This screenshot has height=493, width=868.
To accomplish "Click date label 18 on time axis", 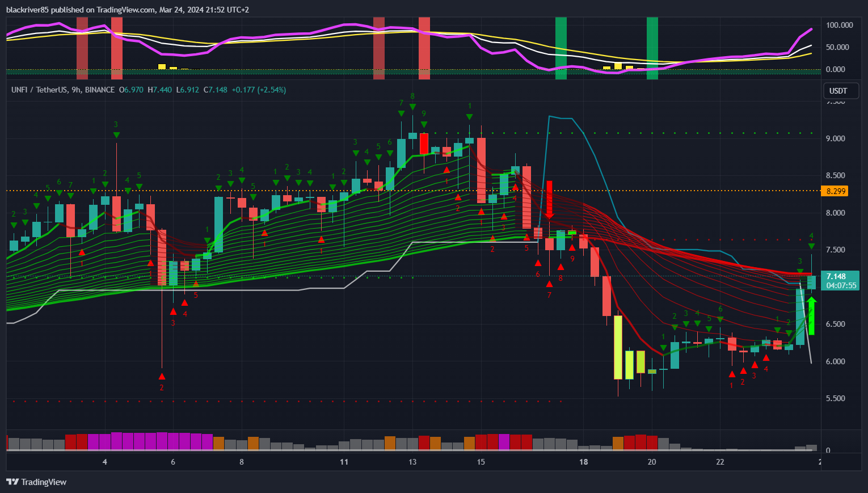I will click(583, 462).
